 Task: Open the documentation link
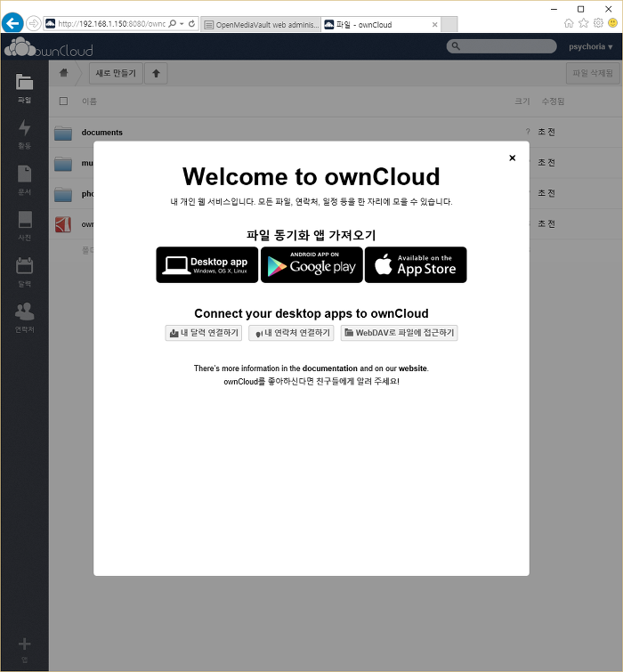[x=329, y=368]
